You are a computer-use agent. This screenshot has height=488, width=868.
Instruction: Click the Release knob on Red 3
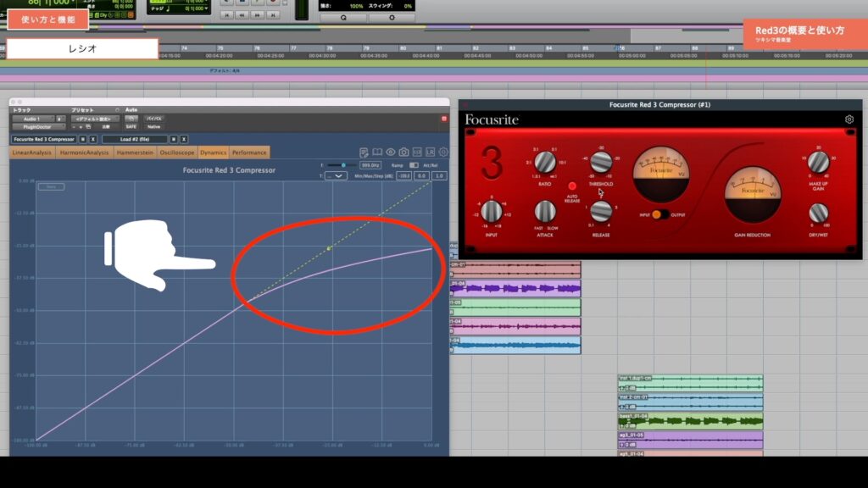coord(601,211)
